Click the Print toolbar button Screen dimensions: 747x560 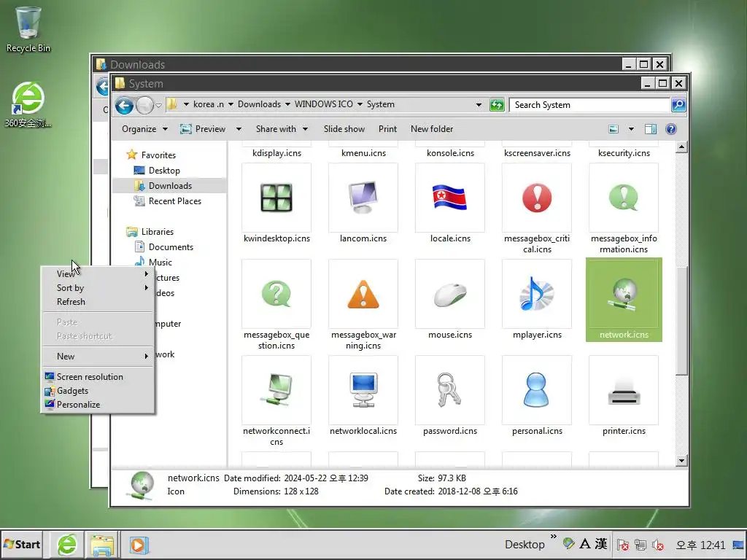[387, 129]
